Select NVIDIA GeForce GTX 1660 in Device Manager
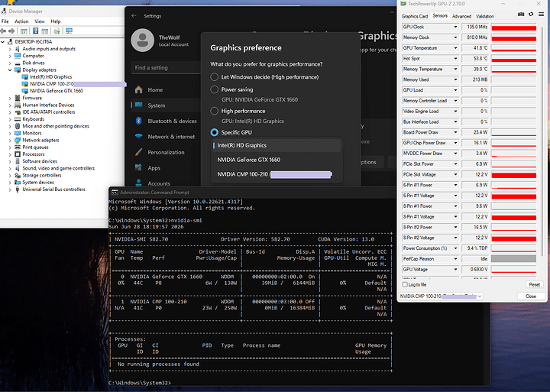Screen dimensions: 550x392 tap(56, 91)
